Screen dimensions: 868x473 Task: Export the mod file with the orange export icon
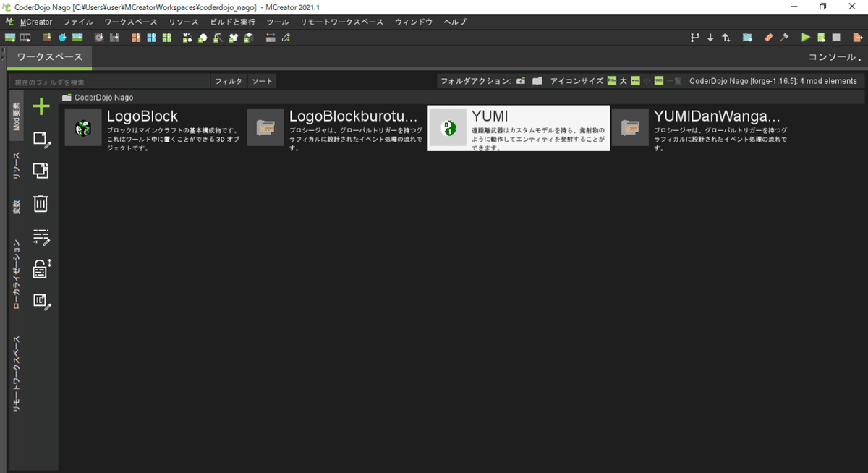point(856,37)
